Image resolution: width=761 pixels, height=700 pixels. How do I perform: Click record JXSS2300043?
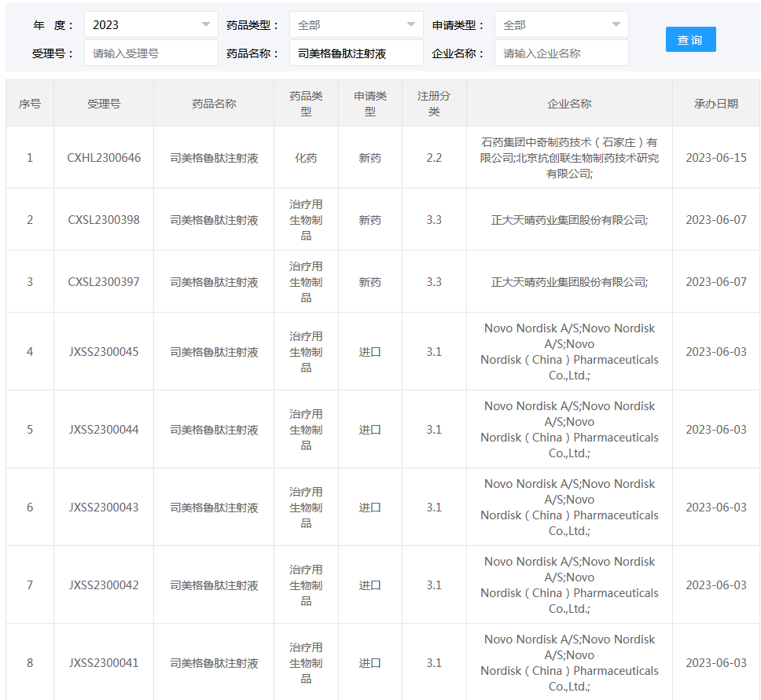(104, 508)
